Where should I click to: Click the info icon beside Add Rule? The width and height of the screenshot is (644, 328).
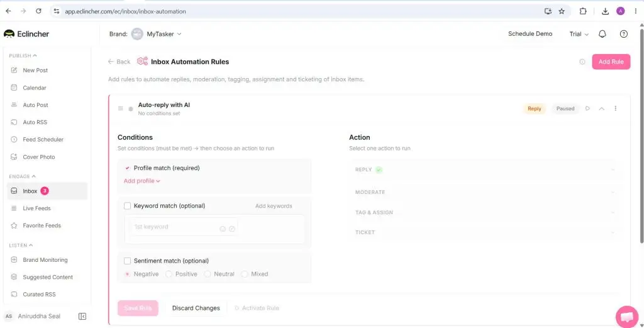point(582,62)
